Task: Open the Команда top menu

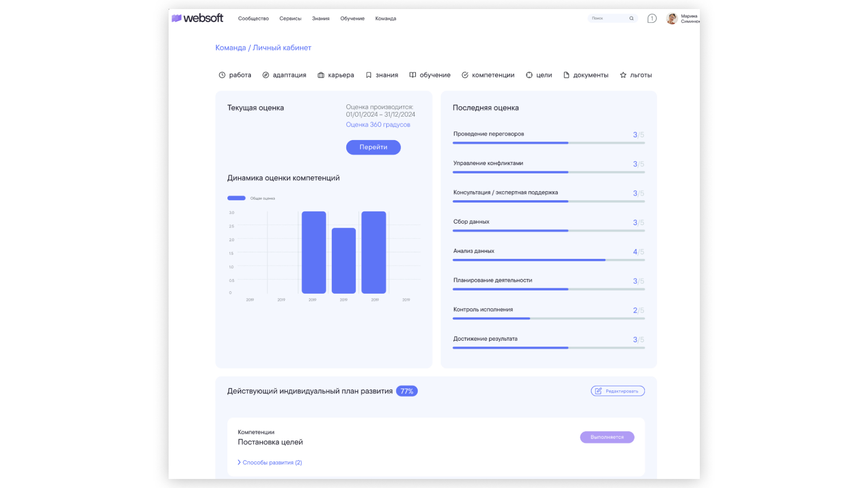Action: point(386,19)
